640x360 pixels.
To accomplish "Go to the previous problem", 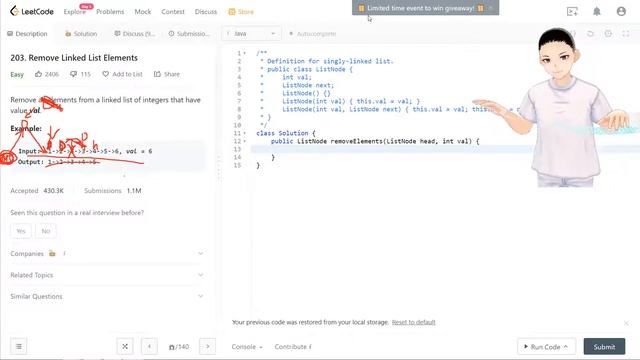I will tap(149, 347).
